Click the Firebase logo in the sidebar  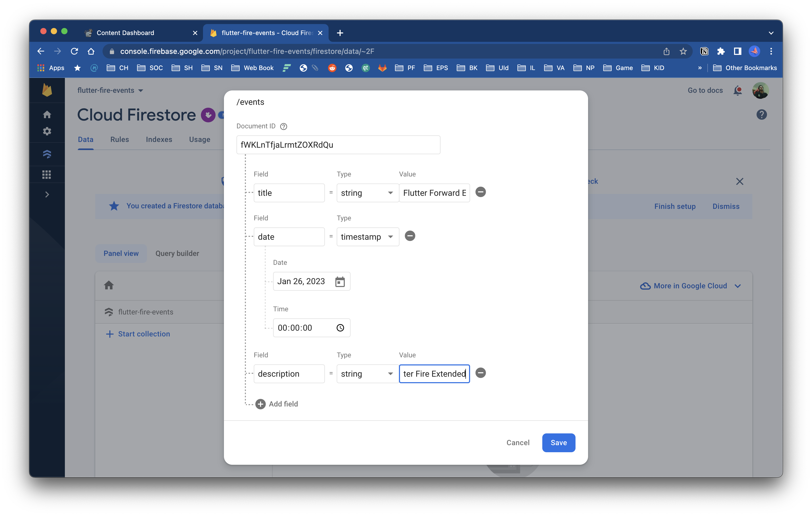click(x=47, y=90)
